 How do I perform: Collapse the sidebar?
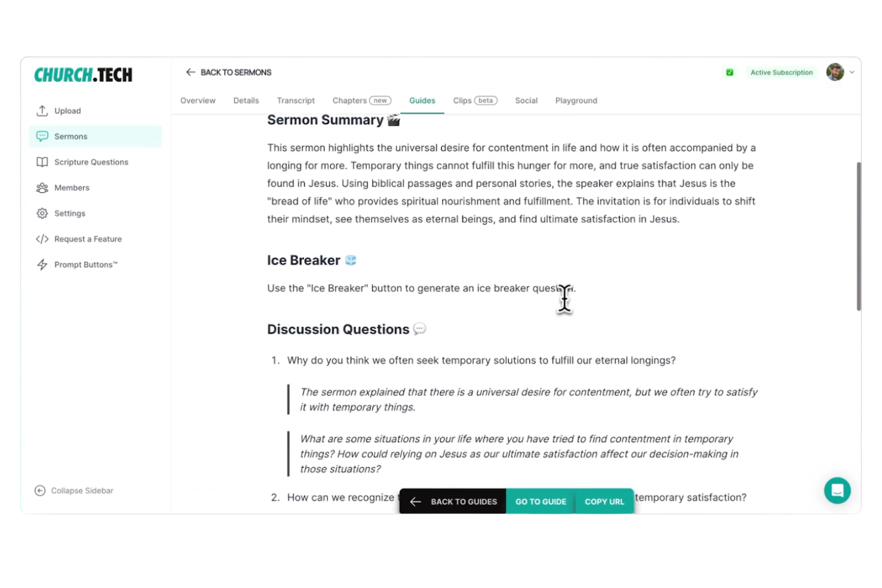[73, 490]
